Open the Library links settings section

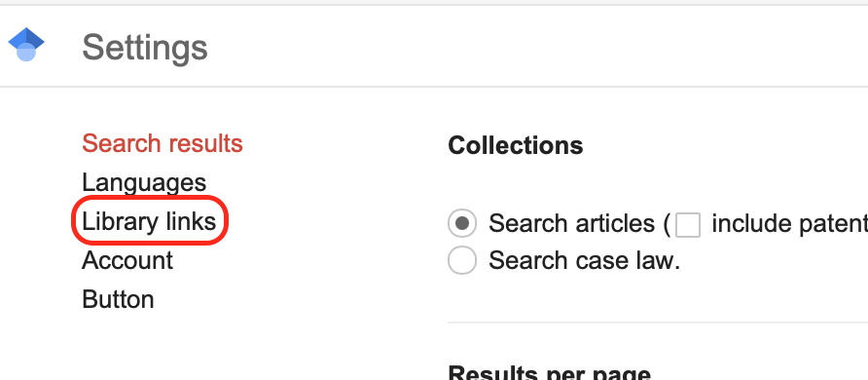[x=149, y=221]
